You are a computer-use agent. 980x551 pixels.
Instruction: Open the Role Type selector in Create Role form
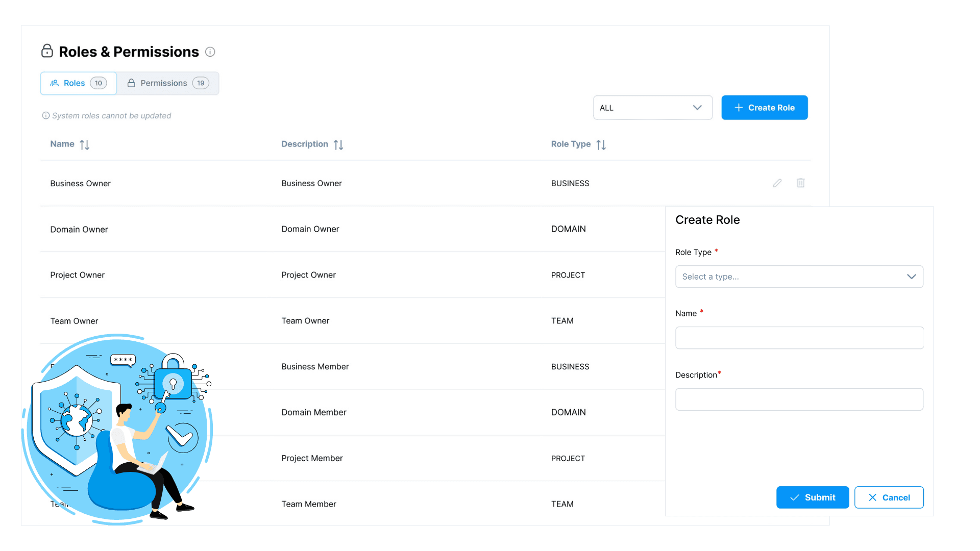click(x=800, y=277)
